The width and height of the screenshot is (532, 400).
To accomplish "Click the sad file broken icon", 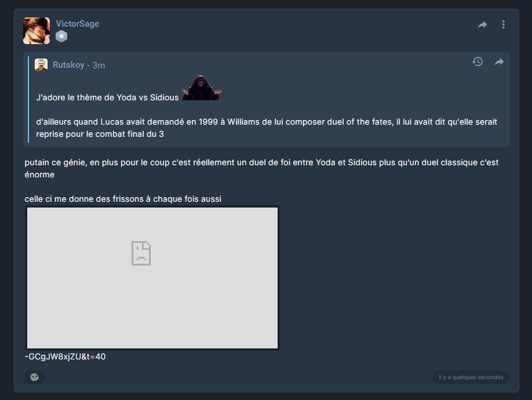I will (141, 253).
